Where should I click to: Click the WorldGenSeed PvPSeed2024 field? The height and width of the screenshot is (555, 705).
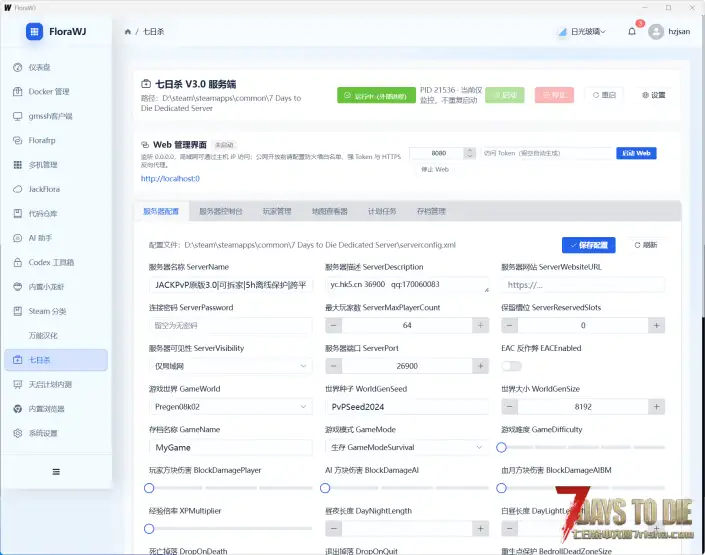coord(406,407)
